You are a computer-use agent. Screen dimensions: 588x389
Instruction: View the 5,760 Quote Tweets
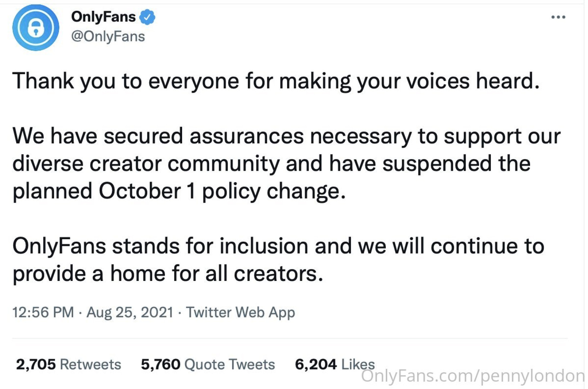click(208, 365)
